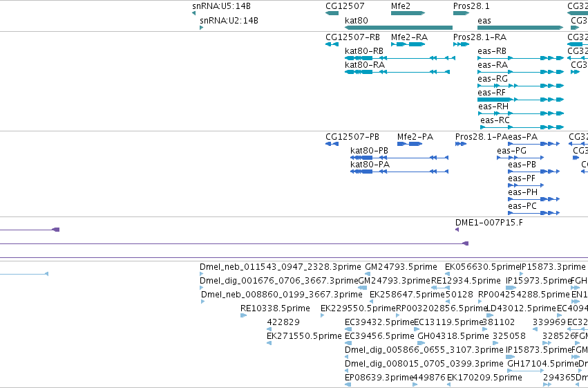Click the EK229550.5prime label
The image size is (588, 388).
pos(358,308)
